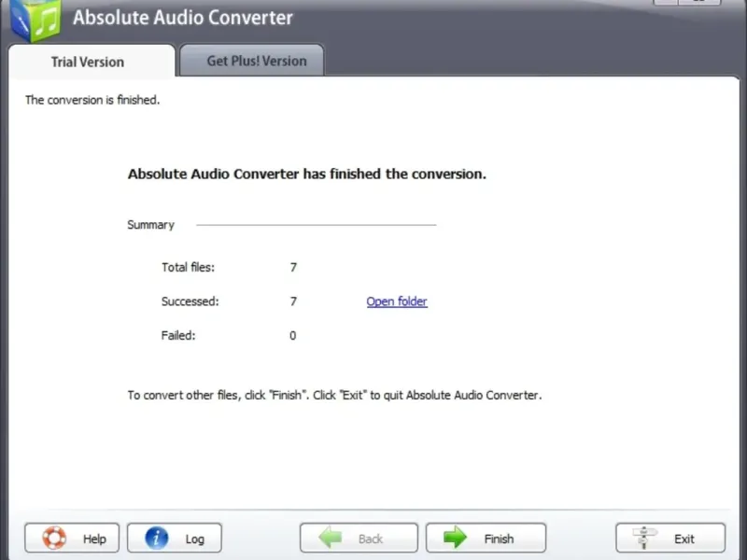Go Back to the previous step
This screenshot has width=747, height=560.
pyautogui.click(x=359, y=539)
